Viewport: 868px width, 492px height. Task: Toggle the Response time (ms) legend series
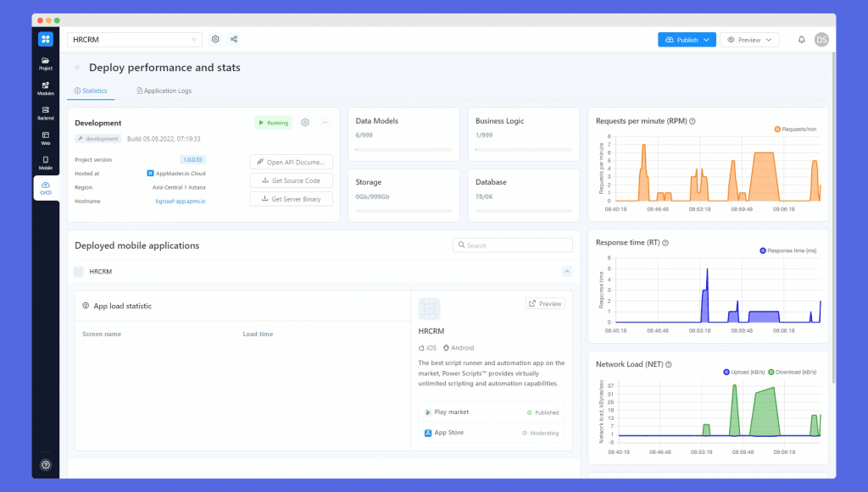tap(788, 251)
